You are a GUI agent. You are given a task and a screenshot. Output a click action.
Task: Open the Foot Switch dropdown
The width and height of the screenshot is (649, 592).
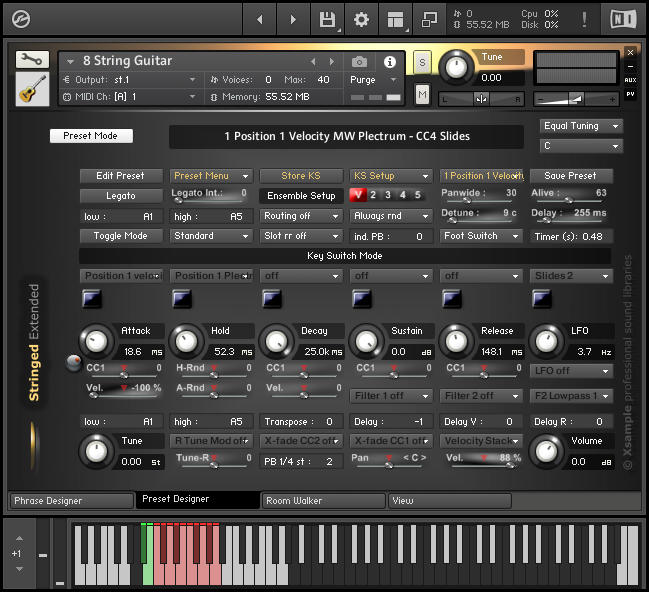(x=481, y=236)
